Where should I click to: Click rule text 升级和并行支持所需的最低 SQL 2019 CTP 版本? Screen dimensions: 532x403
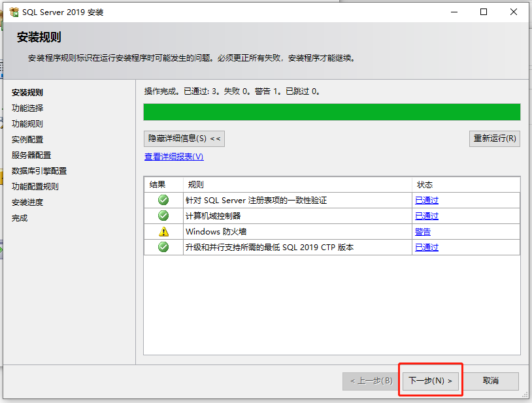pyautogui.click(x=269, y=248)
